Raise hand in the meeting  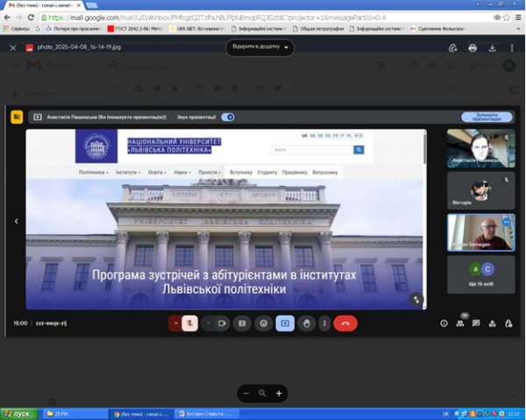306,324
